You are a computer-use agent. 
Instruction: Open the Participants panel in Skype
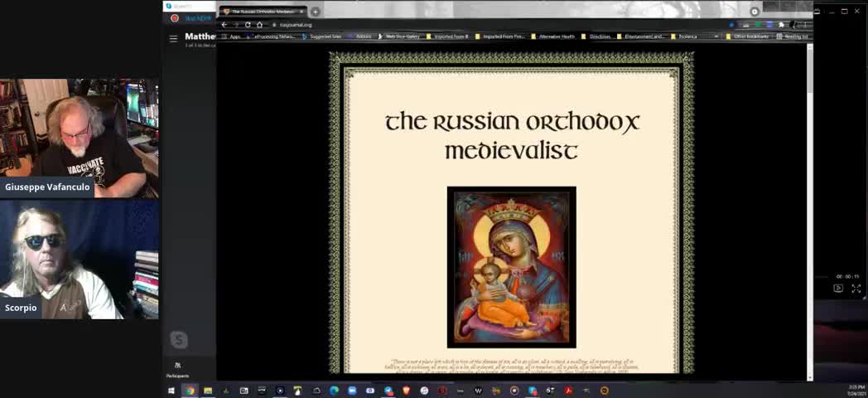point(178,369)
